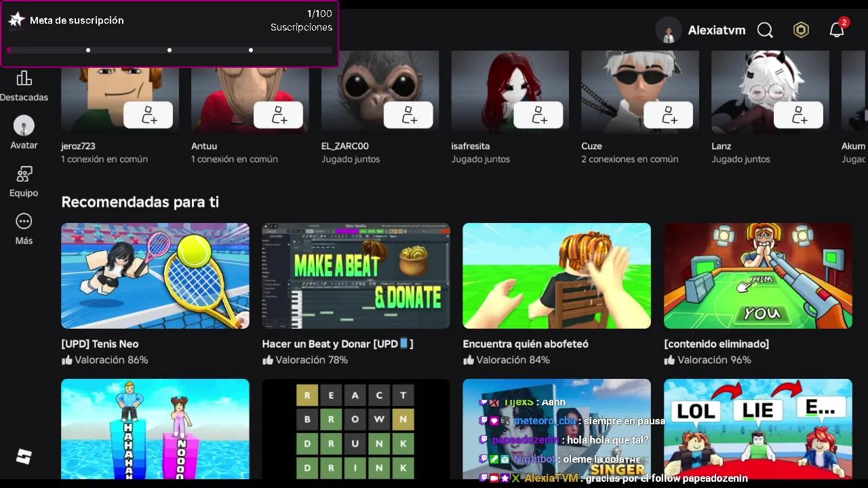Click the Roblox logo in bottom-left corner

[24, 456]
